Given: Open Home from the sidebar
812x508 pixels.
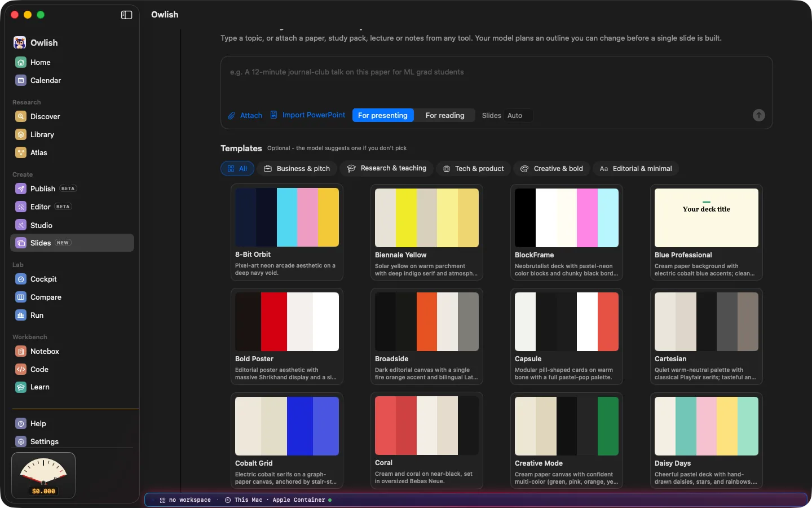Looking at the screenshot, I should point(72,62).
